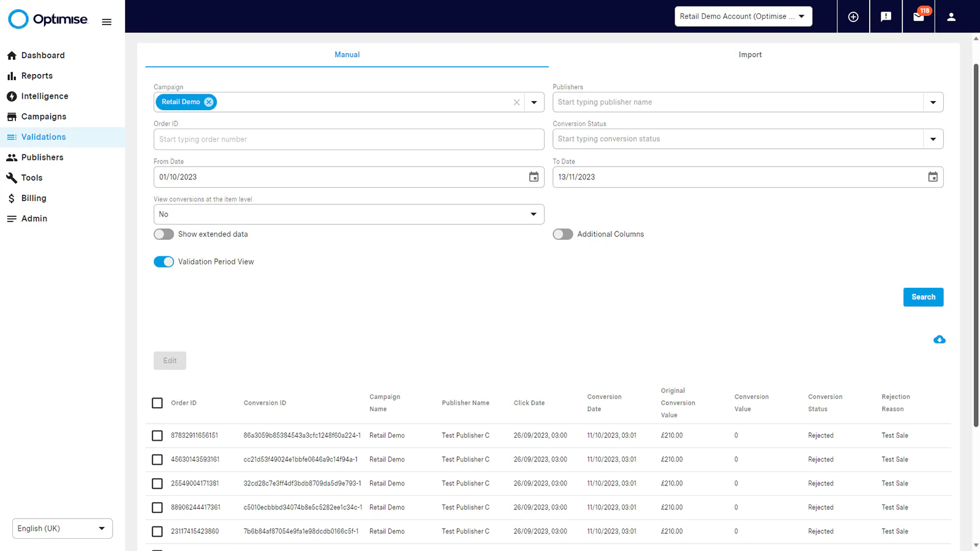Image resolution: width=980 pixels, height=551 pixels.
Task: Open the item level conversions dropdown
Action: click(x=349, y=214)
